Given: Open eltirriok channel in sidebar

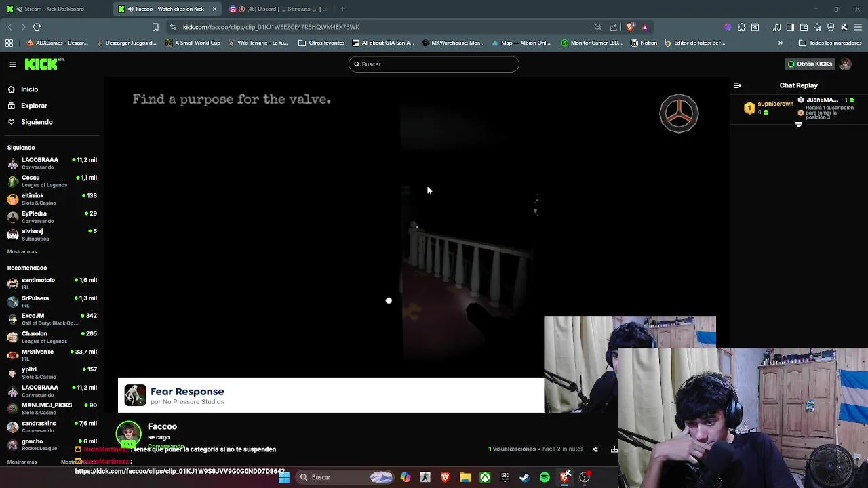Looking at the screenshot, I should tap(52, 199).
